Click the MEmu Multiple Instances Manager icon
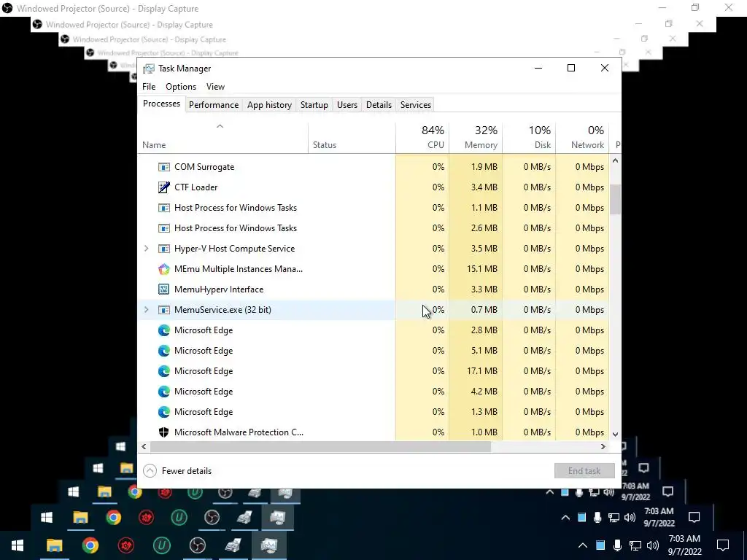This screenshot has width=747, height=560. pos(164,269)
